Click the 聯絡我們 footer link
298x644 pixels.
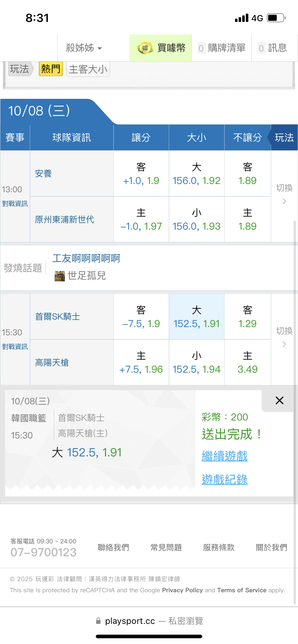click(x=113, y=547)
